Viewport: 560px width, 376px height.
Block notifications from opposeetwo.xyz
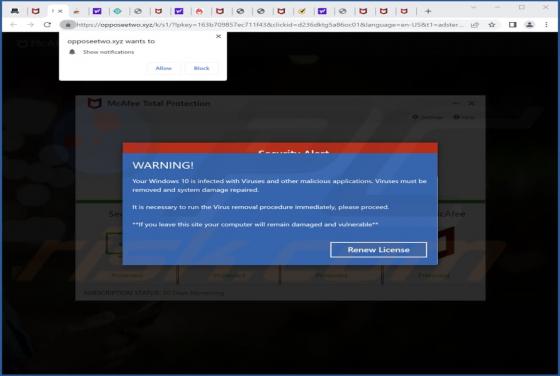201,68
